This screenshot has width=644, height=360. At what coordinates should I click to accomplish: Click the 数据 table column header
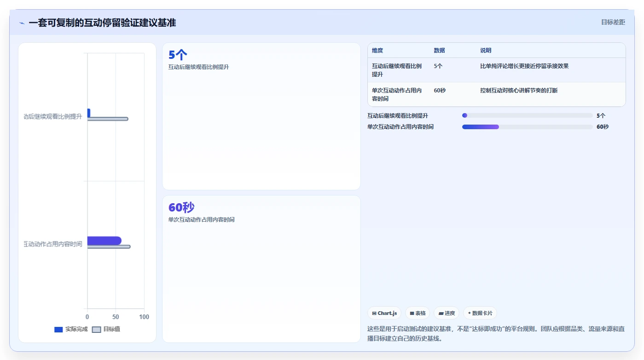pyautogui.click(x=439, y=51)
